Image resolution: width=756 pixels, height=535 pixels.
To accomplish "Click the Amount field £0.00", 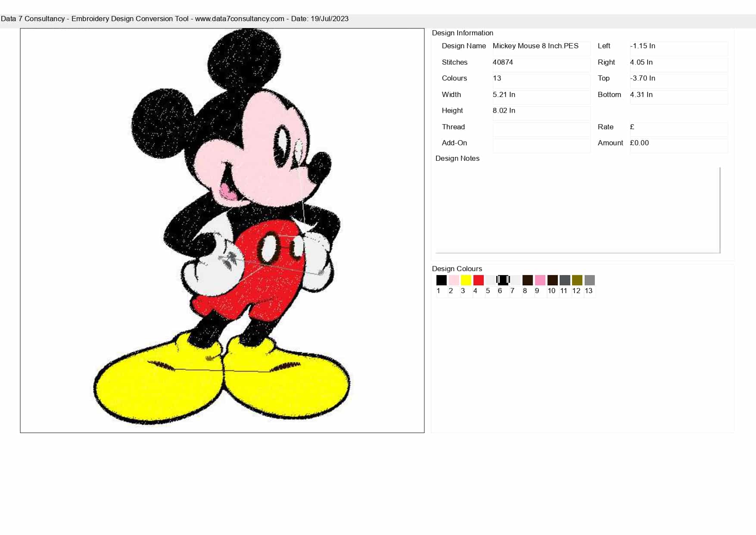I will 679,146.
